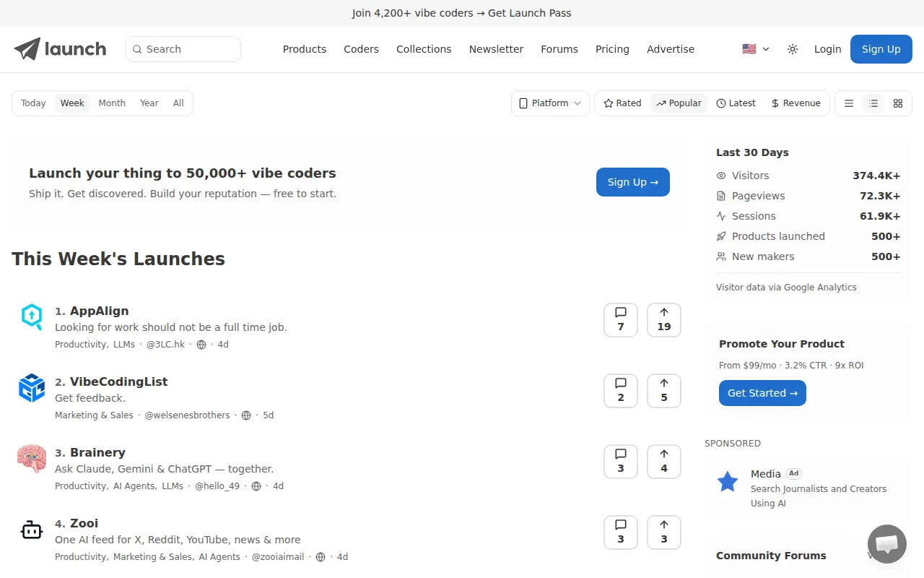Open VibeCodingList product logo
This screenshot has height=578, width=924.
32,387
